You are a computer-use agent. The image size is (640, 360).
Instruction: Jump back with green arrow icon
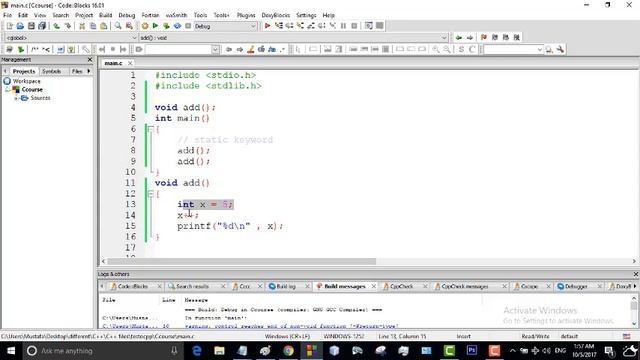[459, 38]
